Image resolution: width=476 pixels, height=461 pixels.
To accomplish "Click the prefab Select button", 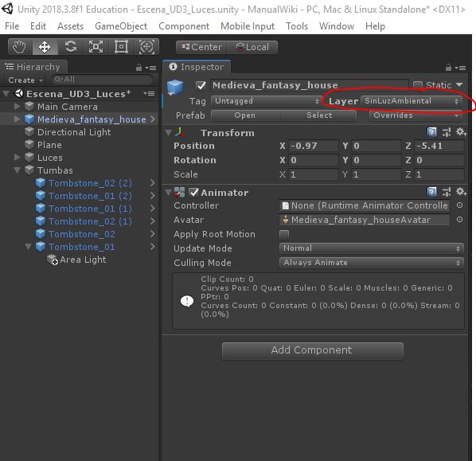I will click(x=319, y=115).
